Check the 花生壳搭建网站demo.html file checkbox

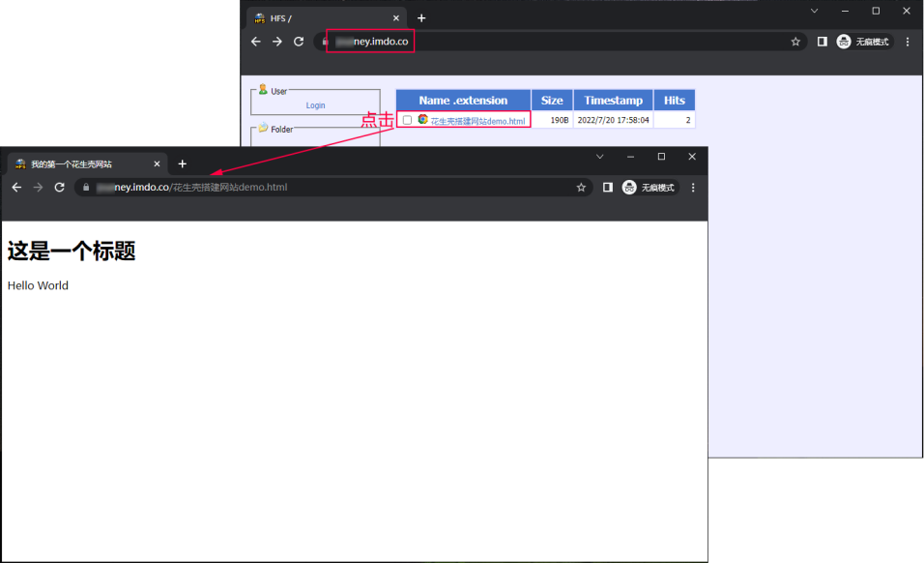(407, 120)
